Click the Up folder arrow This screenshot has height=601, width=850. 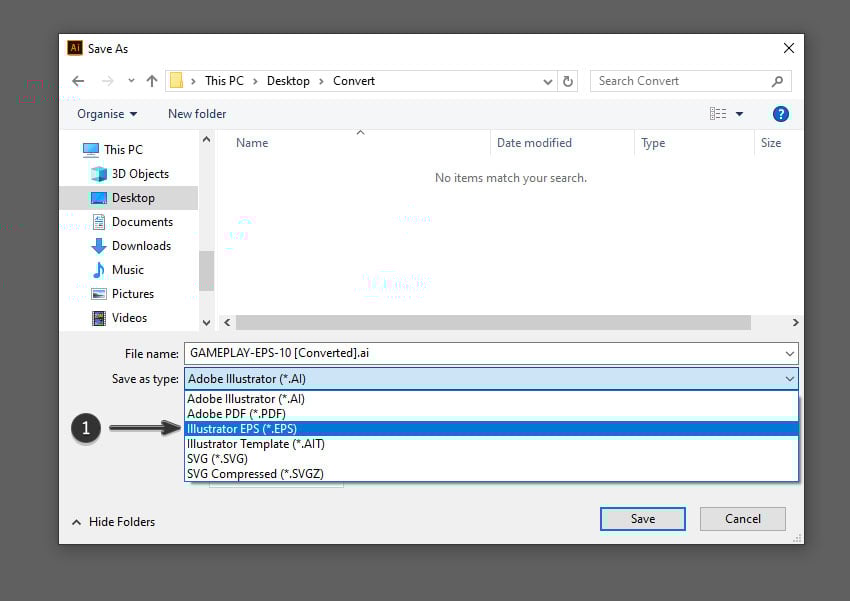tap(152, 81)
